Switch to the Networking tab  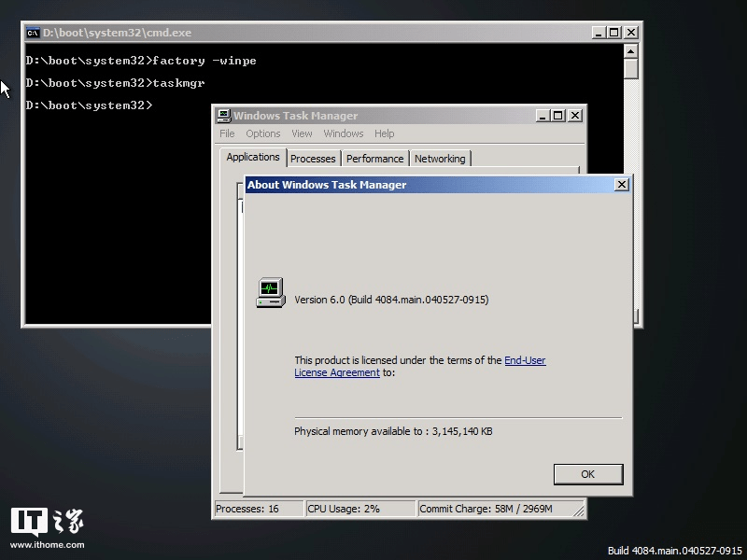point(440,159)
